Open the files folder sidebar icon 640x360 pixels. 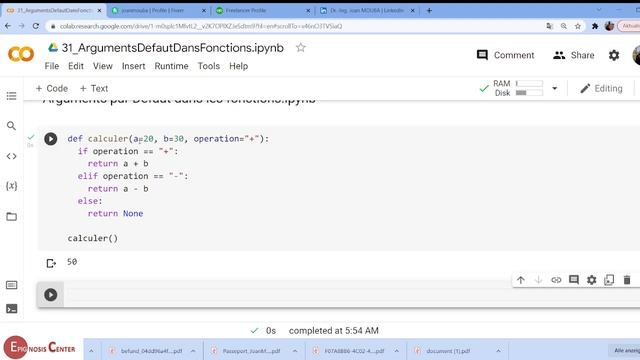tap(11, 216)
